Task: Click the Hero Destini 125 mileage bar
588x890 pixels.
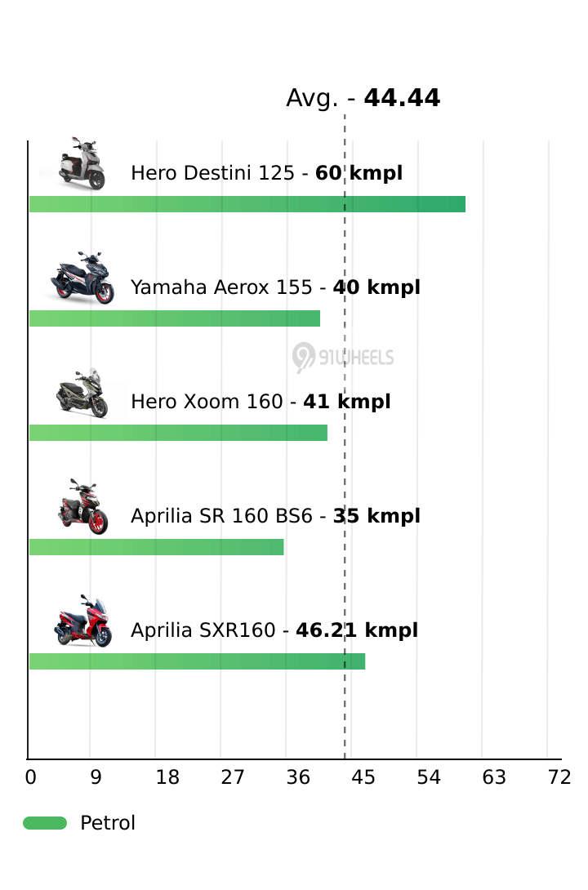Action: tap(247, 204)
